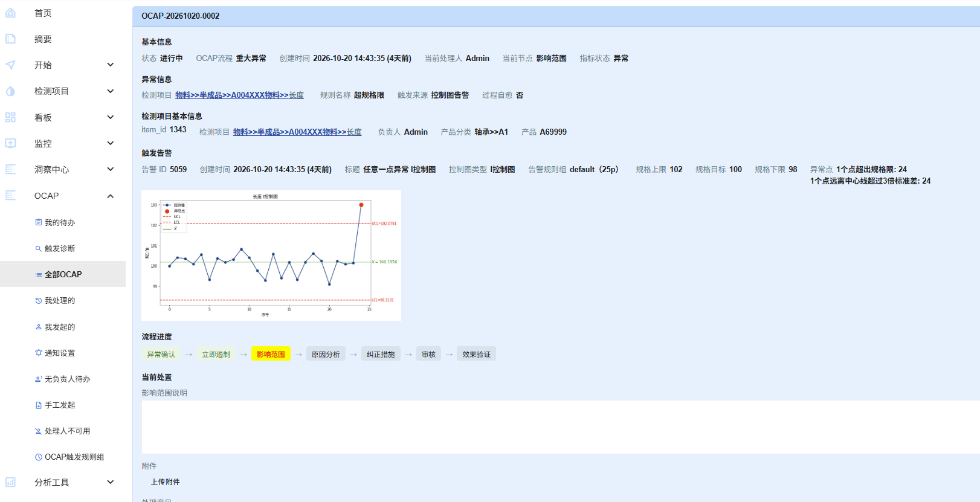Click the home icon beside 首页
The image size is (980, 502).
pos(10,13)
